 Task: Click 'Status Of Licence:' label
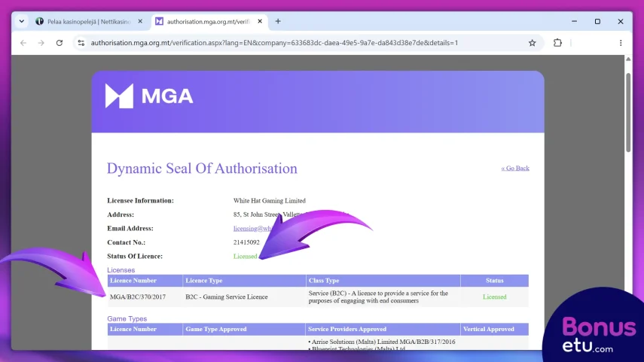(135, 256)
